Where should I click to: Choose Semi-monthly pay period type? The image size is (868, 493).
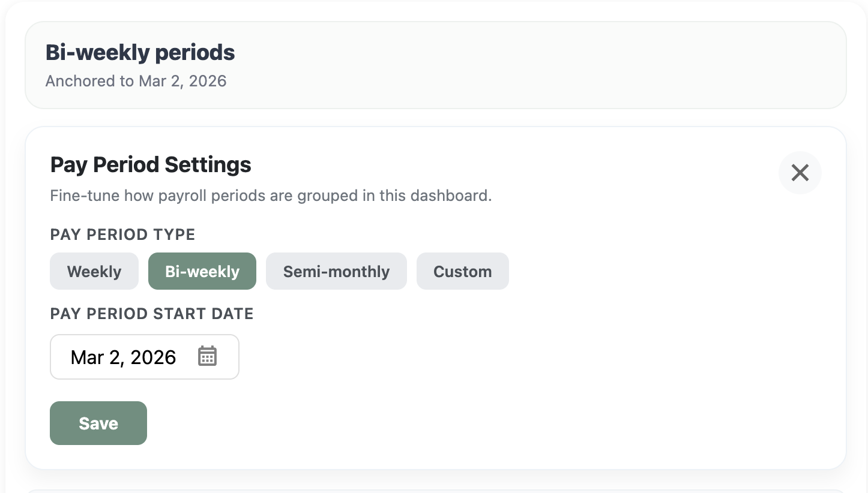336,272
